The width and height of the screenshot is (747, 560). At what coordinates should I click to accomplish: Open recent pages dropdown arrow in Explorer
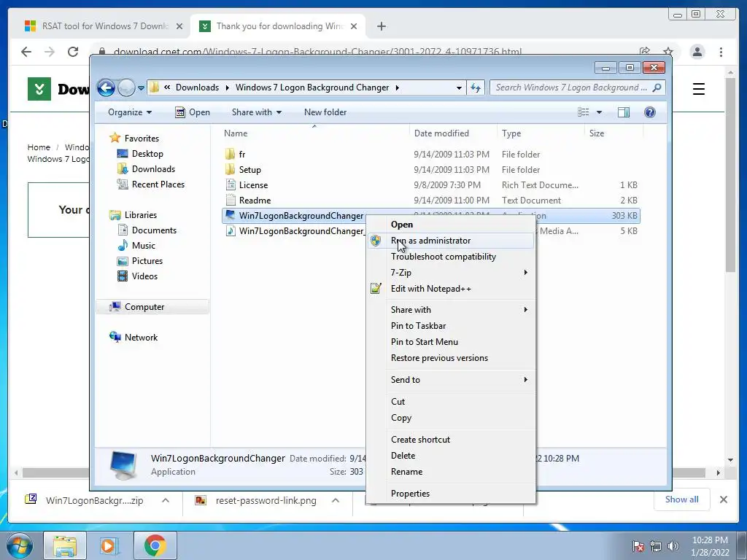(x=141, y=88)
